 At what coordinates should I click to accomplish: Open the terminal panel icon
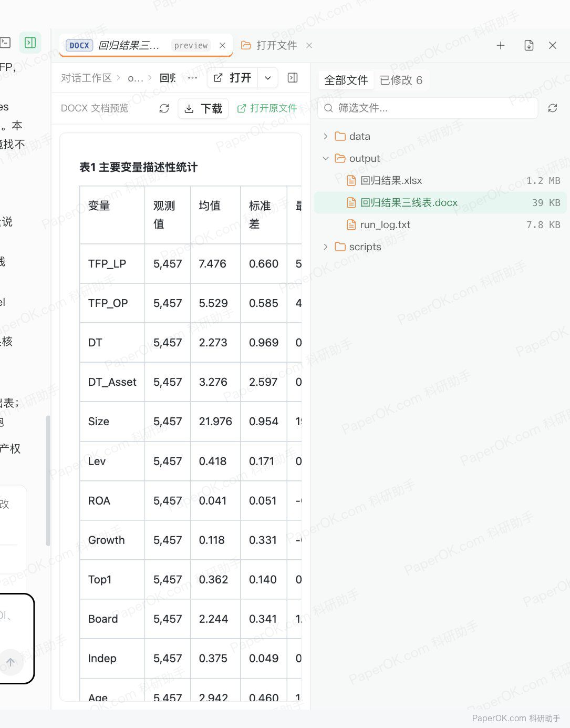pos(5,43)
